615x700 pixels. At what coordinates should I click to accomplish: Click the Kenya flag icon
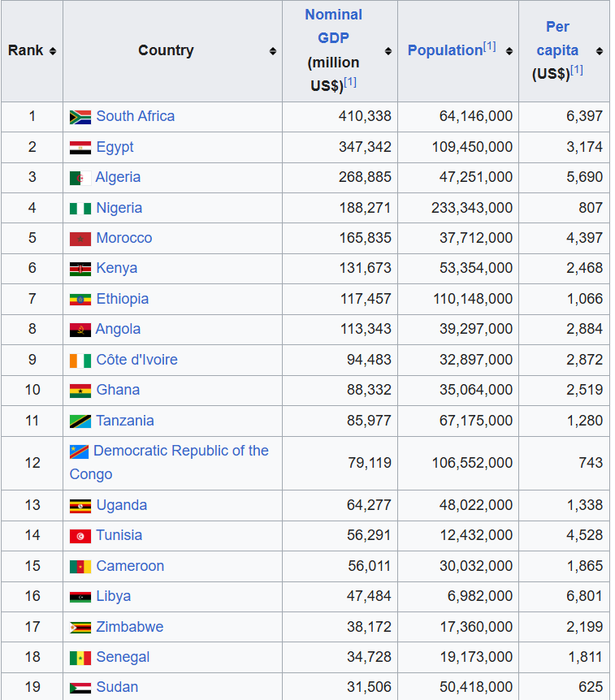tap(80, 269)
